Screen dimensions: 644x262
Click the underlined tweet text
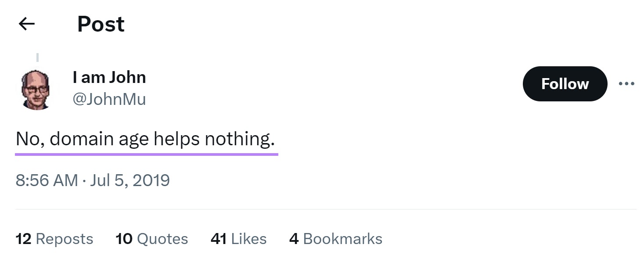click(x=145, y=138)
